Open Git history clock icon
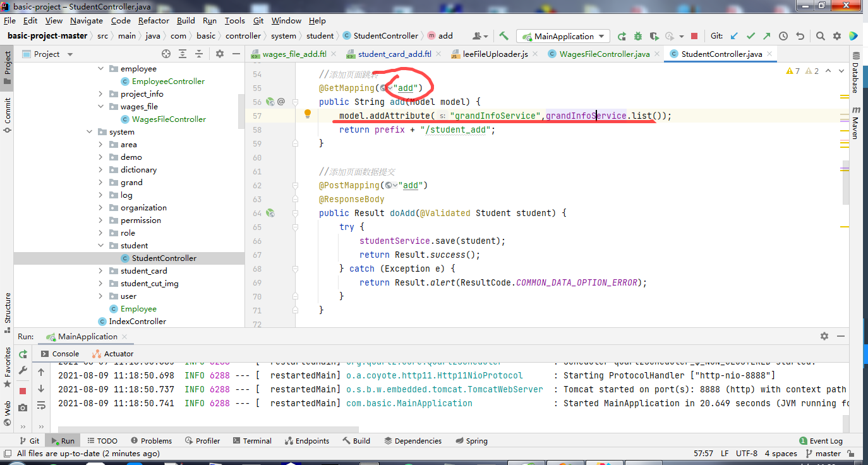 (783, 36)
